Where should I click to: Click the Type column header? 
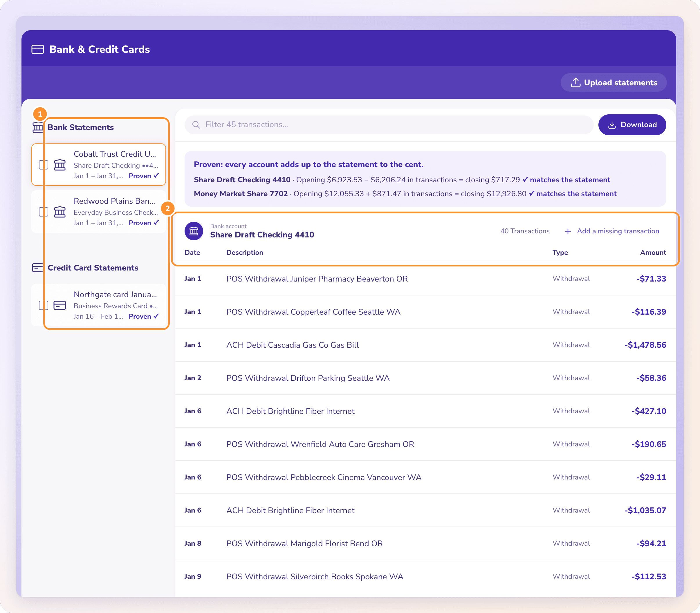point(560,253)
